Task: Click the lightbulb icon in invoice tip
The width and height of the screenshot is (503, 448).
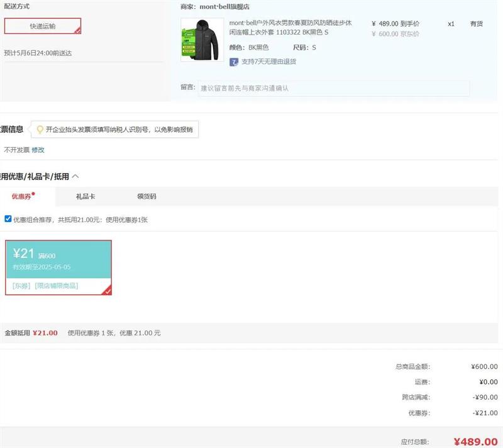Action: point(40,130)
